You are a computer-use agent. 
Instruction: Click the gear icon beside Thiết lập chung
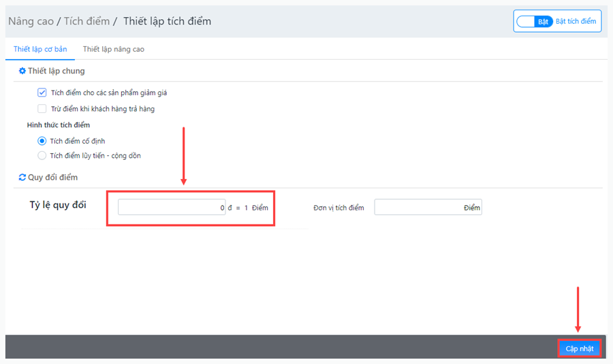click(22, 71)
